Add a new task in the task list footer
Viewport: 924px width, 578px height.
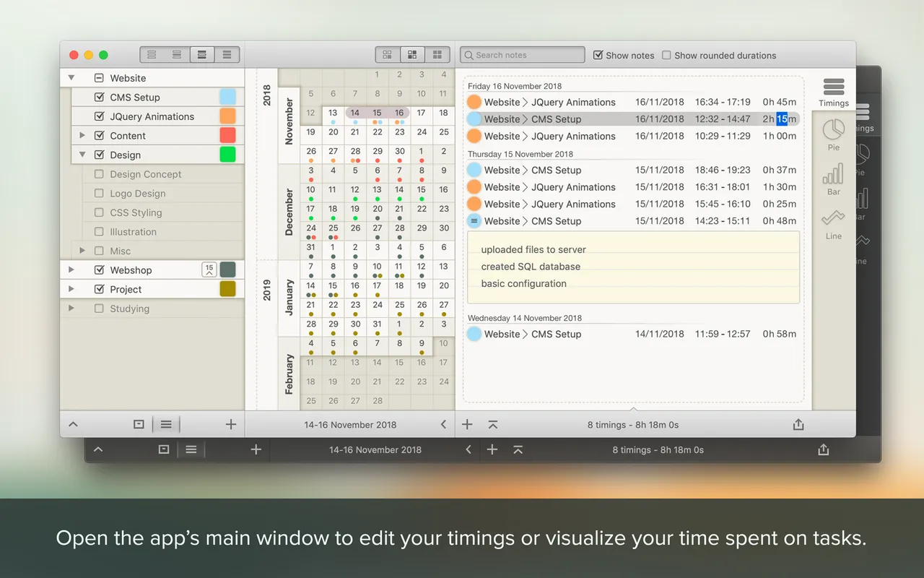(231, 425)
